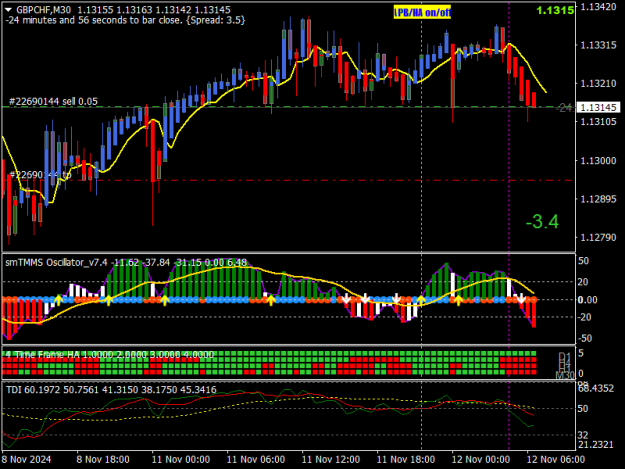Open the chart menu triangle beside GBPCHF,M30
The image size is (625, 469).
[8, 10]
